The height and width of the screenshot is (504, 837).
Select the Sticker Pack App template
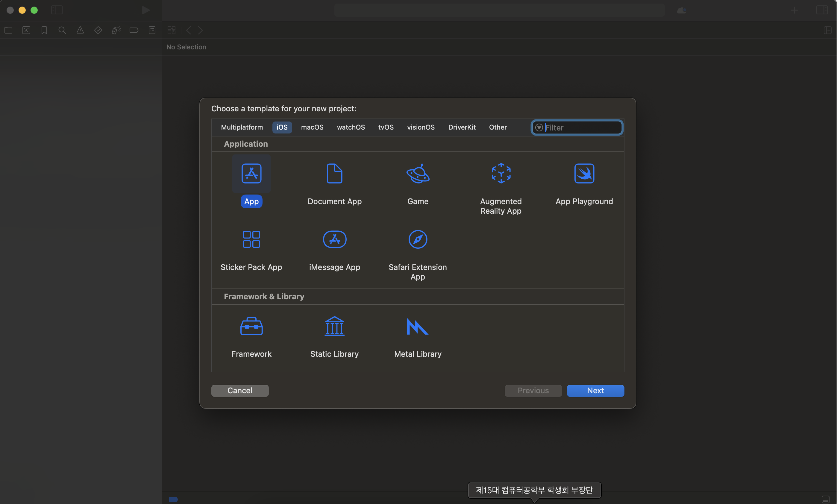point(251,239)
